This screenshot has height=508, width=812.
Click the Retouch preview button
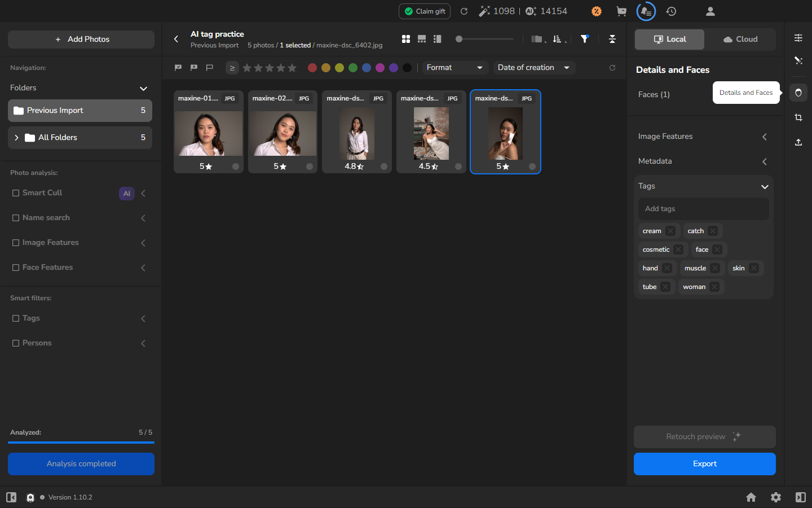click(705, 437)
